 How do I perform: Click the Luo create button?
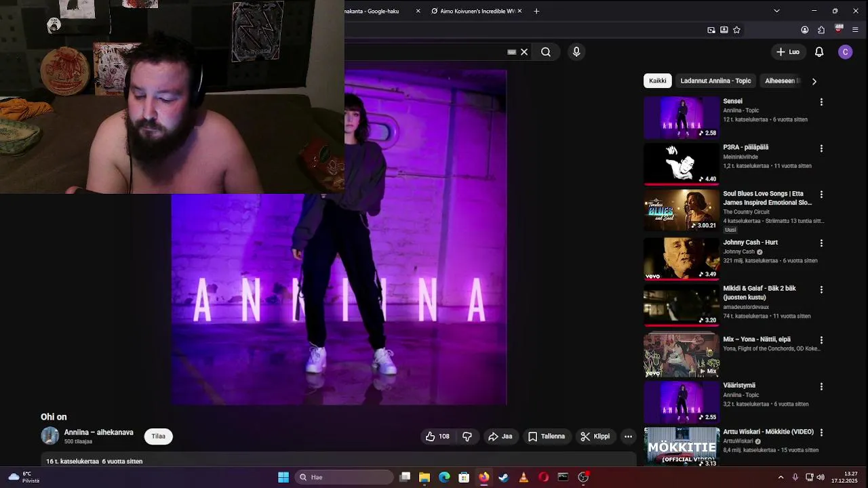click(788, 52)
